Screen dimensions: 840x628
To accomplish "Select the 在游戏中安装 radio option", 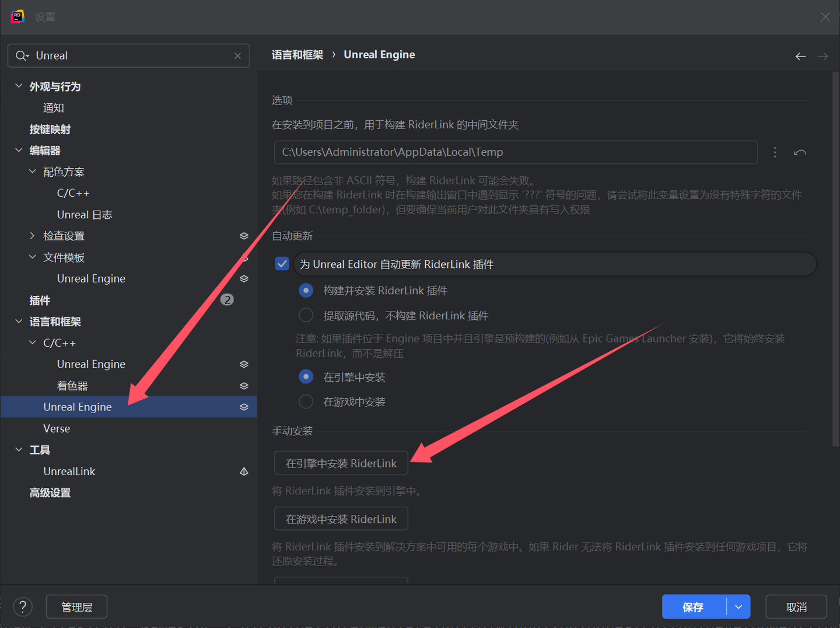I will 306,402.
